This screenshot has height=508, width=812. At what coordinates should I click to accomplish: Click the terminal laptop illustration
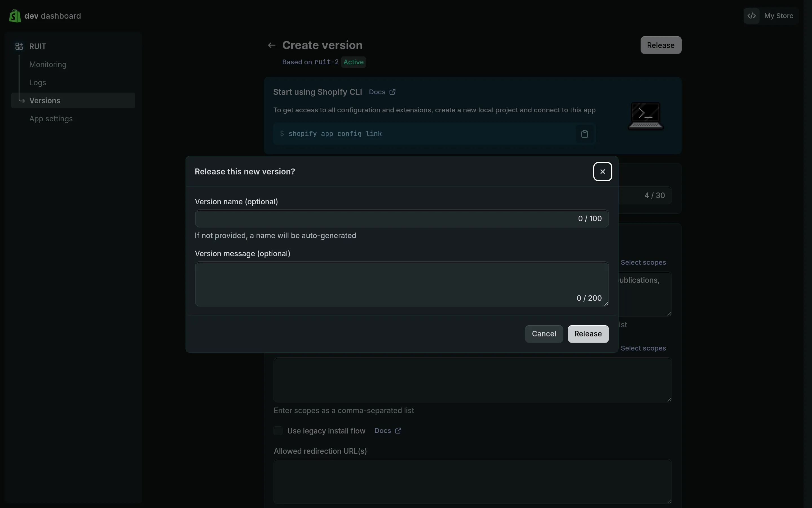point(645,116)
